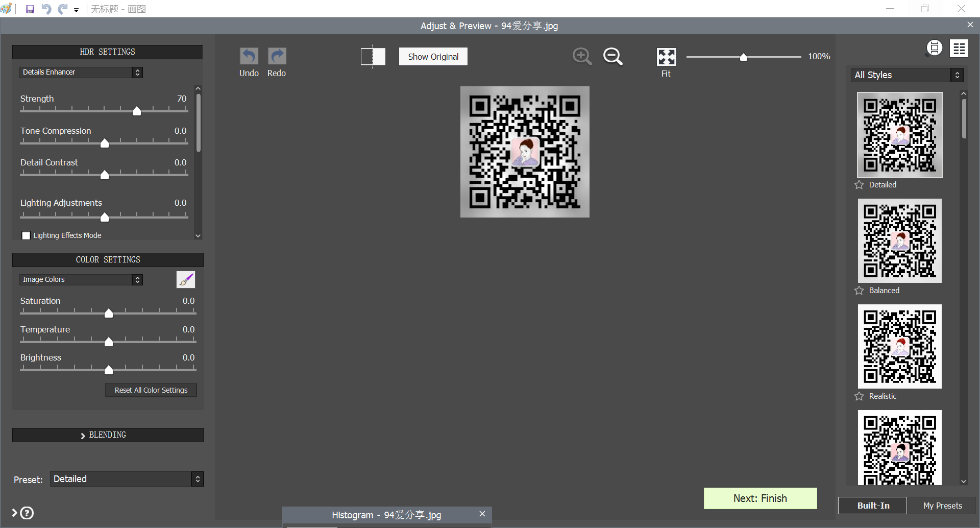Toggle the split preview view icon
The width and height of the screenshot is (980, 528).
[373, 56]
